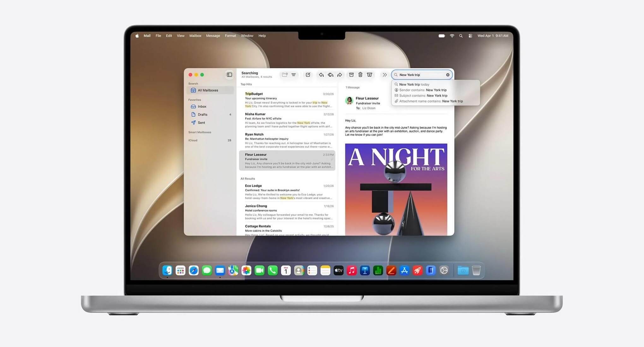The image size is (644, 347).
Task: Click recipient Liz Dizon in header
Action: [369, 108]
